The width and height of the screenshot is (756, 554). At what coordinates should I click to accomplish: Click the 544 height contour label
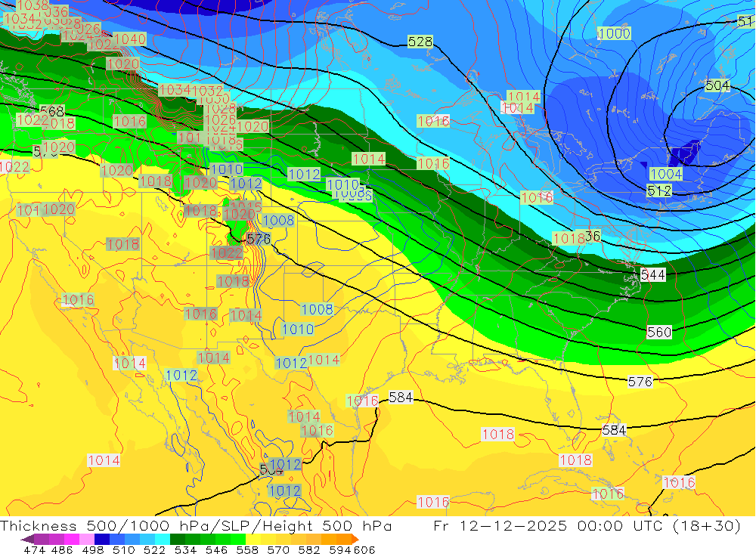tap(653, 275)
